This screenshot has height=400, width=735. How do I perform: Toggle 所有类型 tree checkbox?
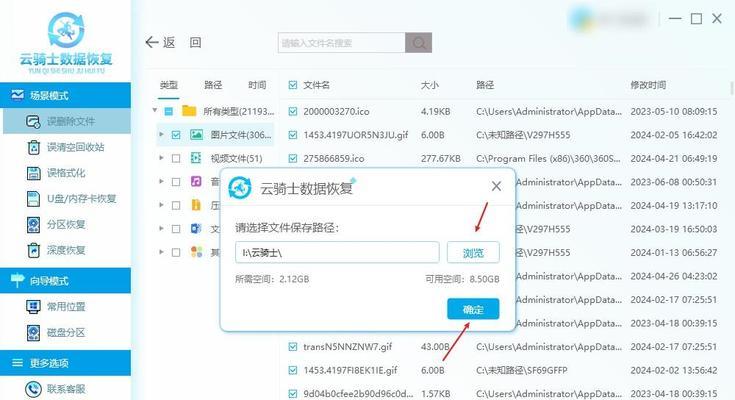pos(169,111)
